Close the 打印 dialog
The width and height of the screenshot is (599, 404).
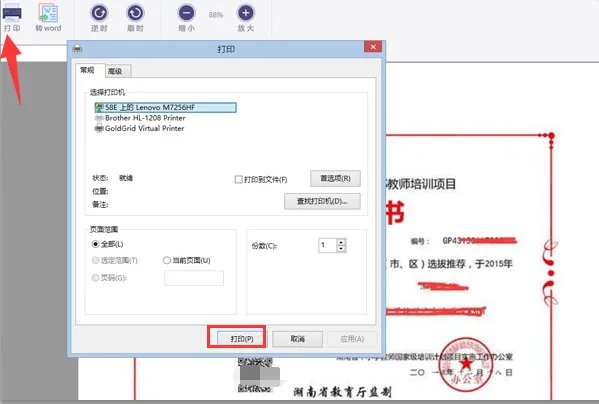point(373,47)
